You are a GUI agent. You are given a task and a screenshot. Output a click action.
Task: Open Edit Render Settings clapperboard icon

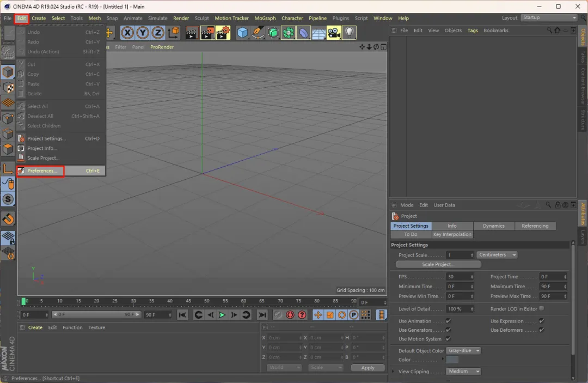click(223, 33)
